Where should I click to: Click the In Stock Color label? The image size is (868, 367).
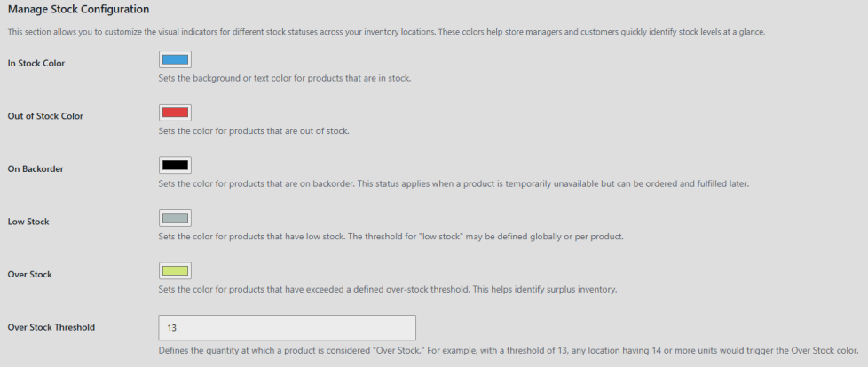click(x=36, y=64)
